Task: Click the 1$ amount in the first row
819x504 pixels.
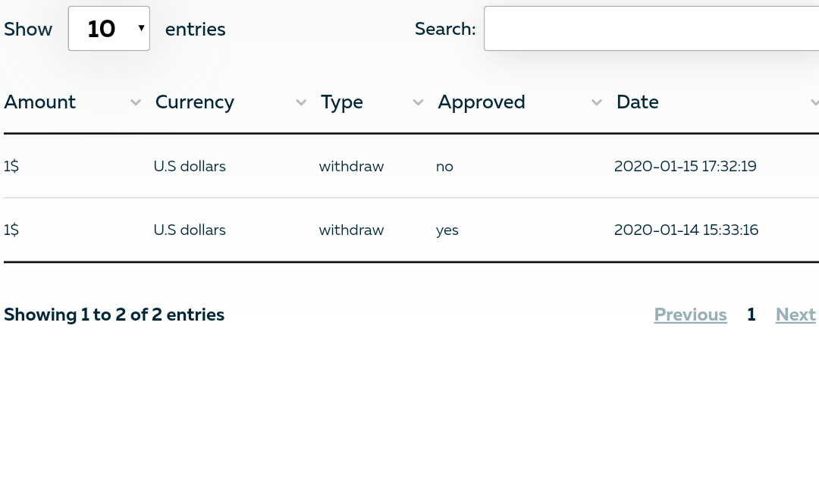Action: point(11,166)
